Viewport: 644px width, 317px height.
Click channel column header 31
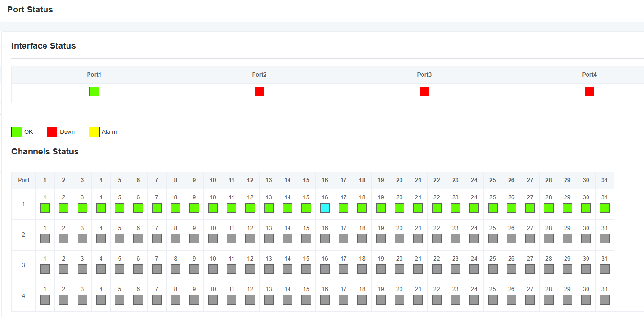point(605,180)
